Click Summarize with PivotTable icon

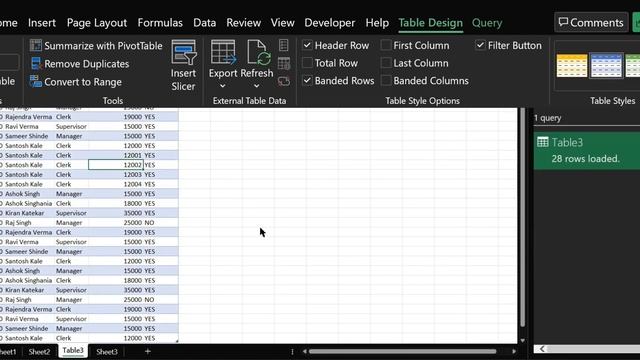pyautogui.click(x=36, y=46)
